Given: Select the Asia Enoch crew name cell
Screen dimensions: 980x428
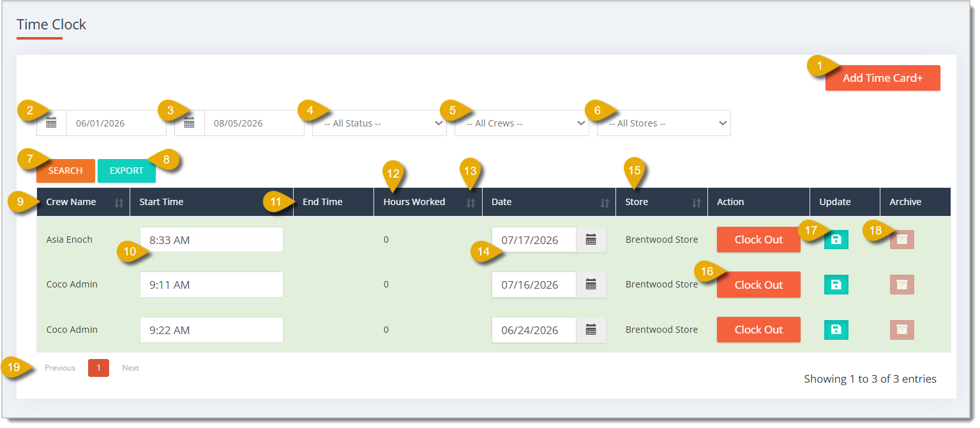Looking at the screenshot, I should pyautogui.click(x=70, y=240).
